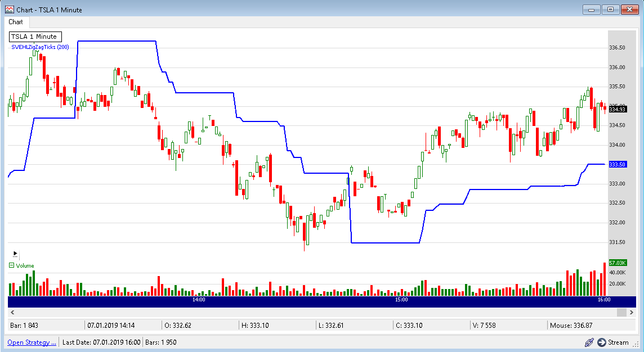Click the Stream arrow icon
The width and height of the screenshot is (644, 352).
602,342
